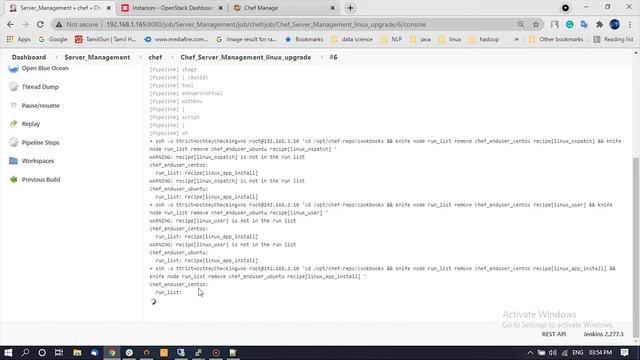Open chef breadcrumb link
This screenshot has height=360, width=640.
[155, 57]
